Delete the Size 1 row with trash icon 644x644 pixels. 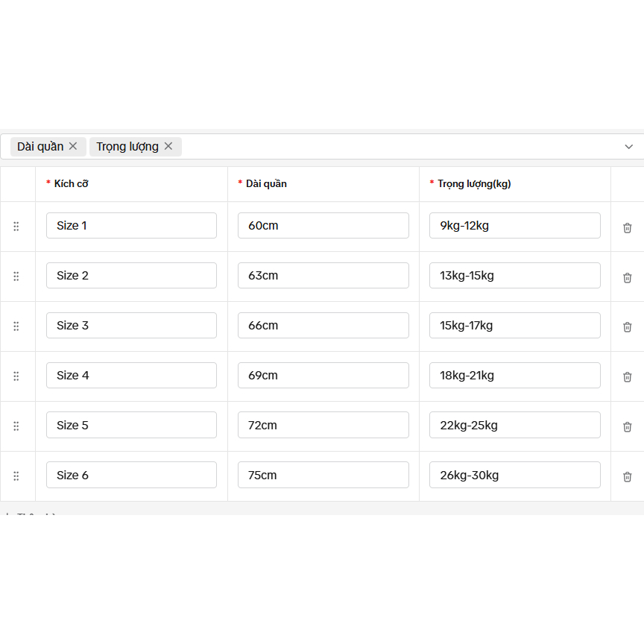[627, 228]
